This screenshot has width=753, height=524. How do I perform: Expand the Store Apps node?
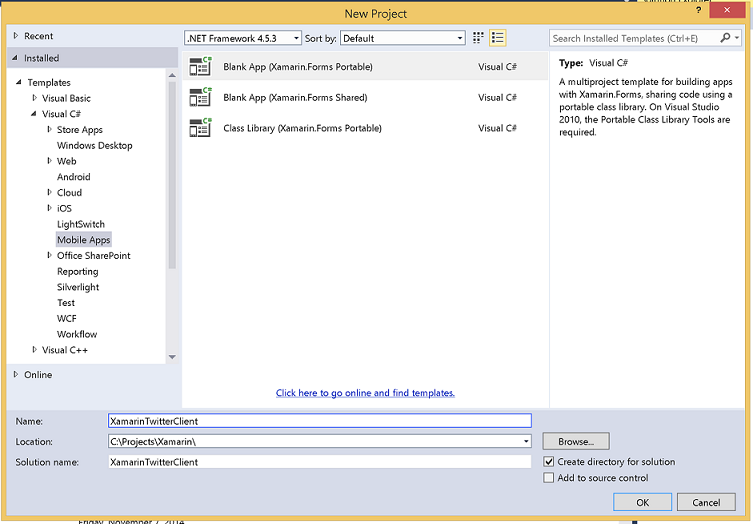[x=49, y=129]
